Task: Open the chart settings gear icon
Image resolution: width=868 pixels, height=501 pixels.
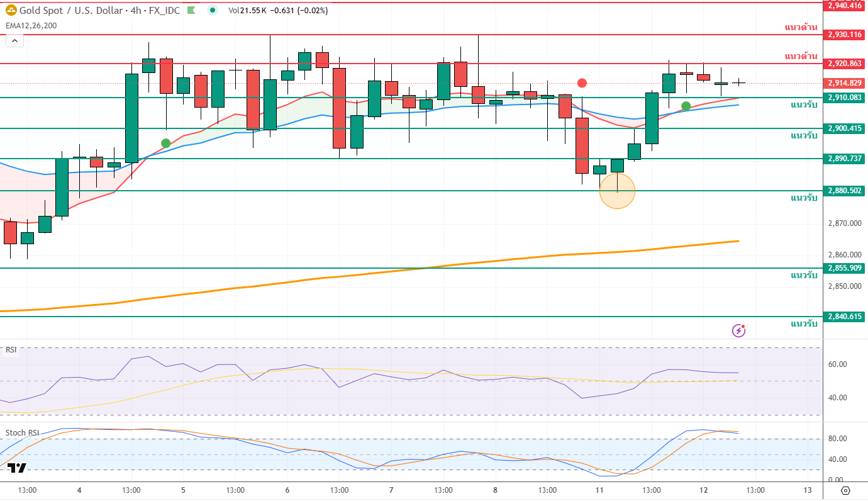Action: pos(845,490)
